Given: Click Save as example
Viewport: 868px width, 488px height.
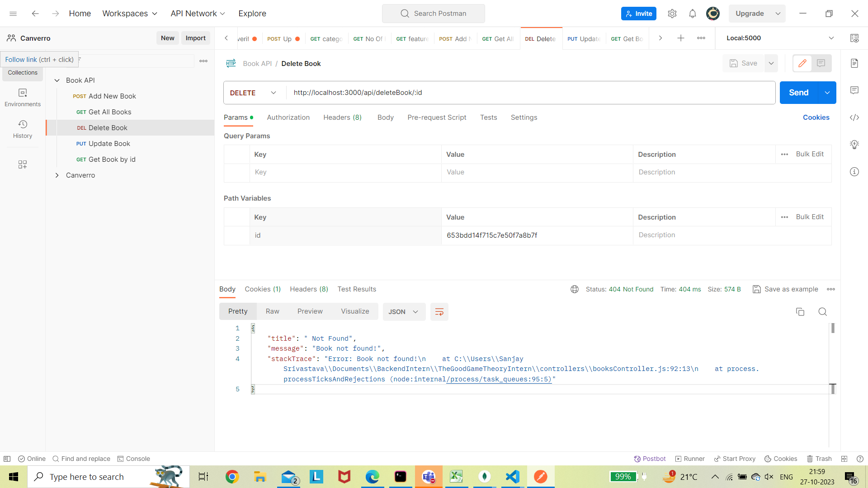Looking at the screenshot, I should click(791, 289).
